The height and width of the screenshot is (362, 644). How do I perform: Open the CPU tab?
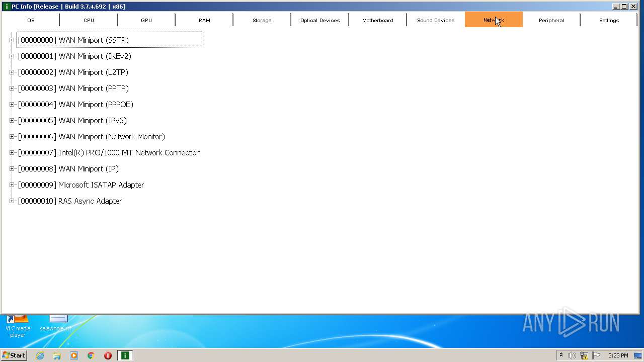coord(89,20)
